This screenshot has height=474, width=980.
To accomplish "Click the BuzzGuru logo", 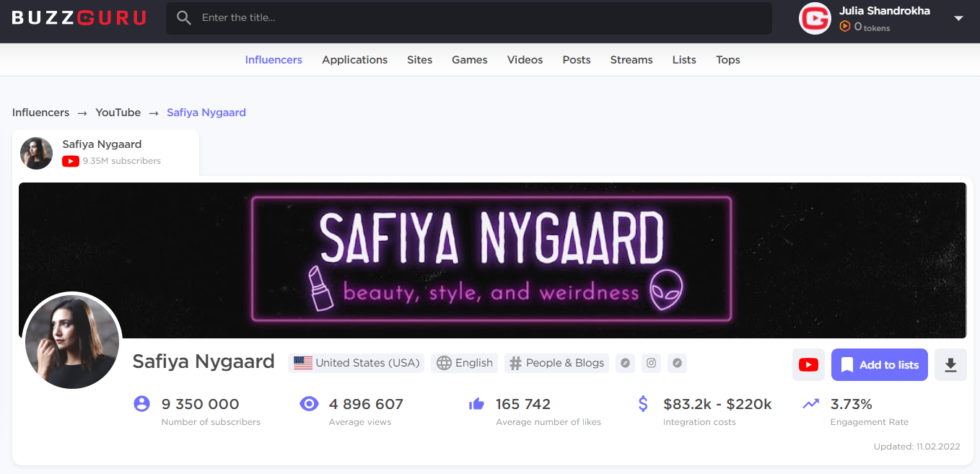I will point(79,18).
